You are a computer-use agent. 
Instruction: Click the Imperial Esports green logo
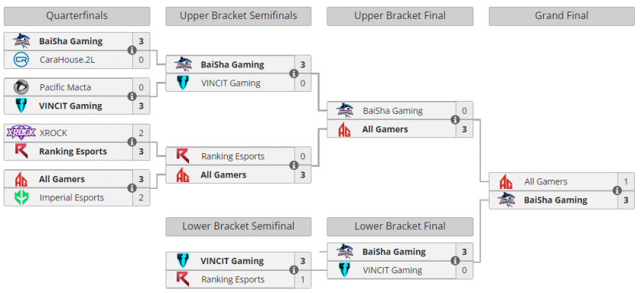click(x=21, y=197)
